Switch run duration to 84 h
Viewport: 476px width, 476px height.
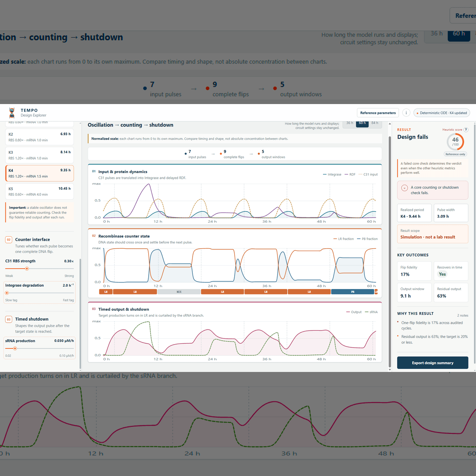(x=375, y=123)
